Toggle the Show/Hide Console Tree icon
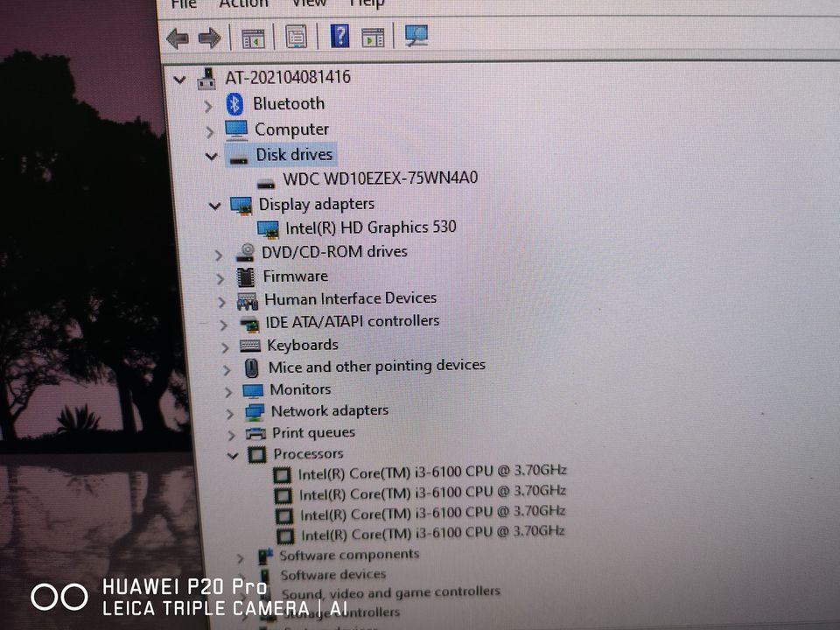Image resolution: width=840 pixels, height=630 pixels. click(x=254, y=37)
